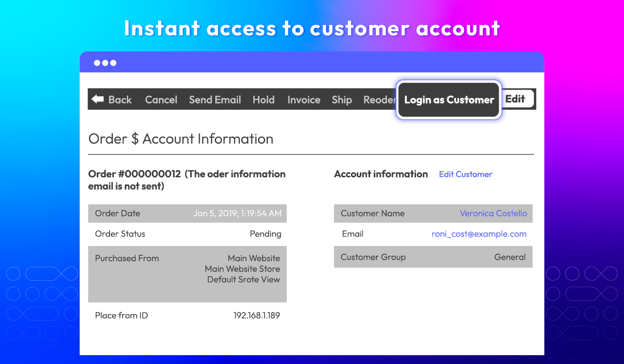Click Reorder in the toolbar
The image size is (624, 364).
(379, 100)
